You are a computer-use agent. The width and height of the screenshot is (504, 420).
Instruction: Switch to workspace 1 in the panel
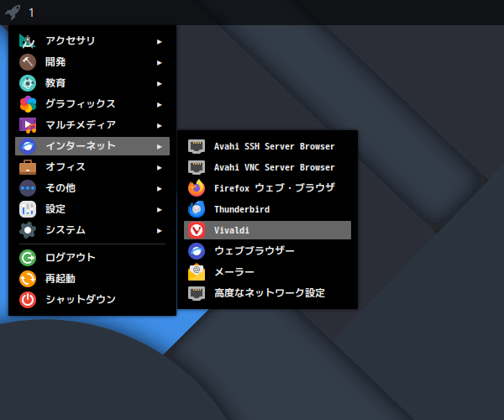[x=31, y=13]
